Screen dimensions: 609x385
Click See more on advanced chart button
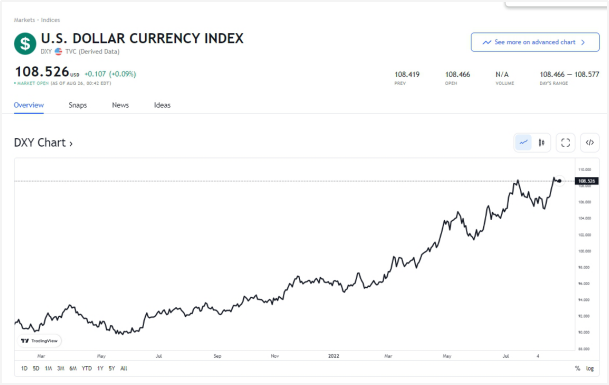[x=535, y=42]
